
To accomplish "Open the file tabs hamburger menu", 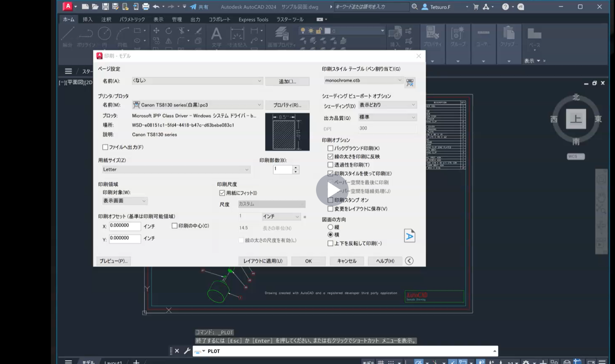I will click(68, 71).
